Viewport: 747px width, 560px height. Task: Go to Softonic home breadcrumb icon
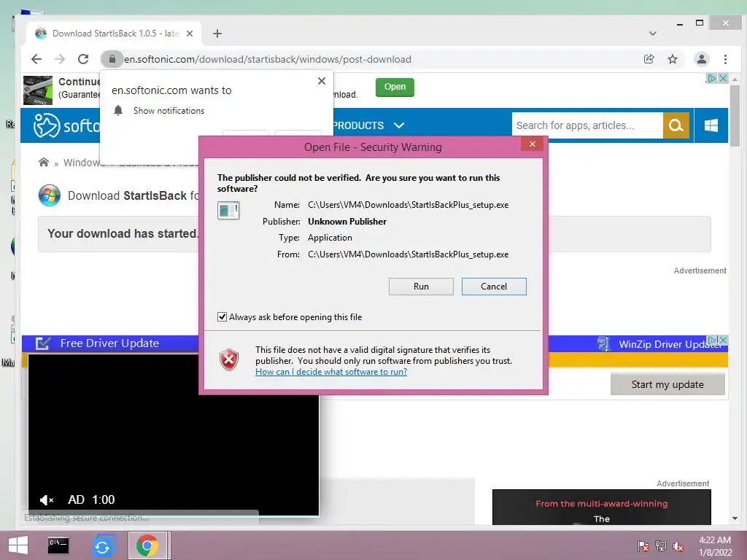43,163
